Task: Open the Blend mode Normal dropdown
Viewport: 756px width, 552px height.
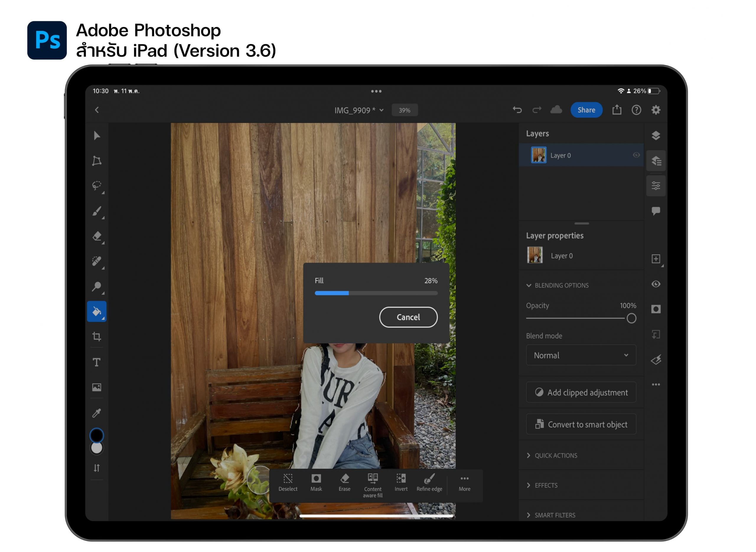Action: tap(581, 355)
